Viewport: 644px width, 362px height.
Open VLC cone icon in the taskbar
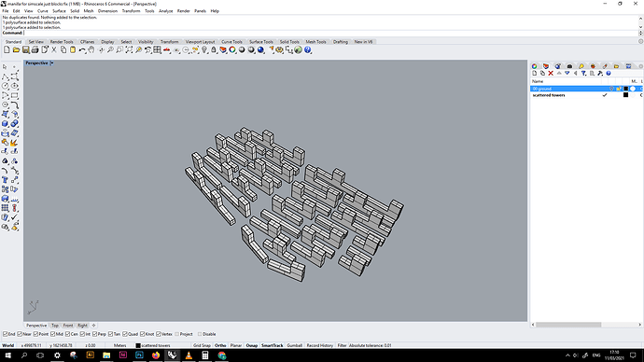tap(189, 355)
